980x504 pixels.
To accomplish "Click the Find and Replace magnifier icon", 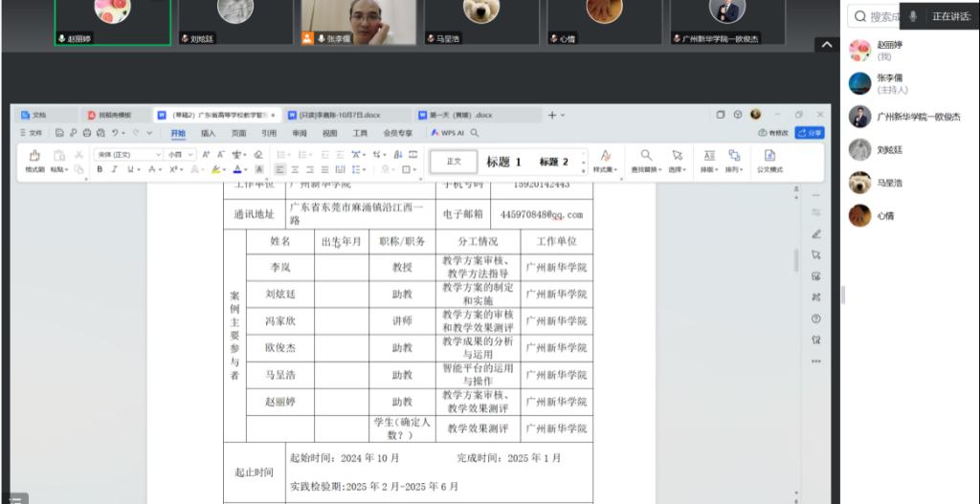I will pyautogui.click(x=647, y=155).
